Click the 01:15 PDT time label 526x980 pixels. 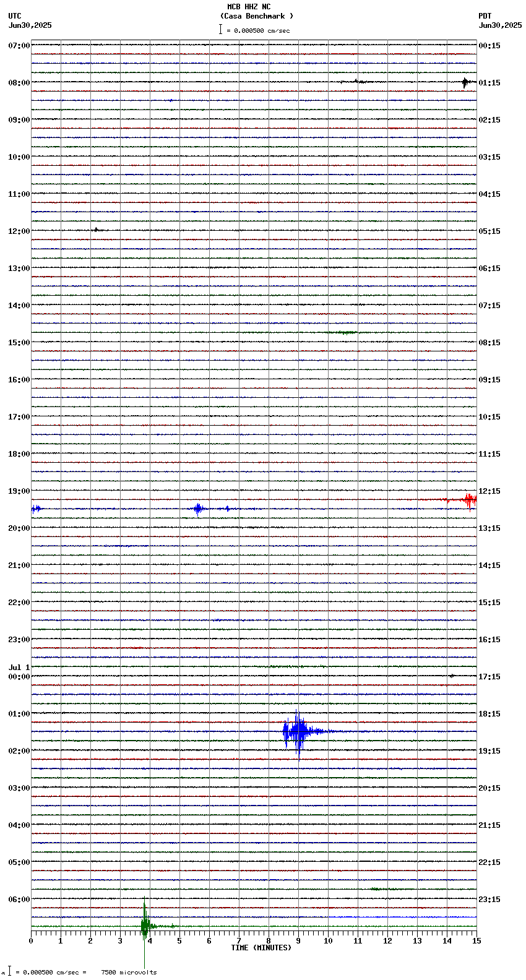click(489, 83)
